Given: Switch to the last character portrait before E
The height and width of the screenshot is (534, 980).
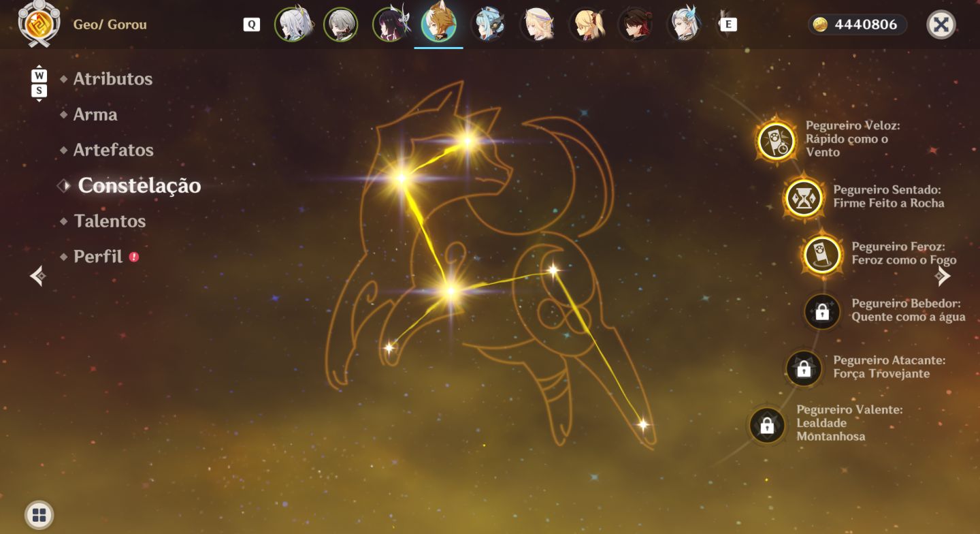Looking at the screenshot, I should (685, 25).
